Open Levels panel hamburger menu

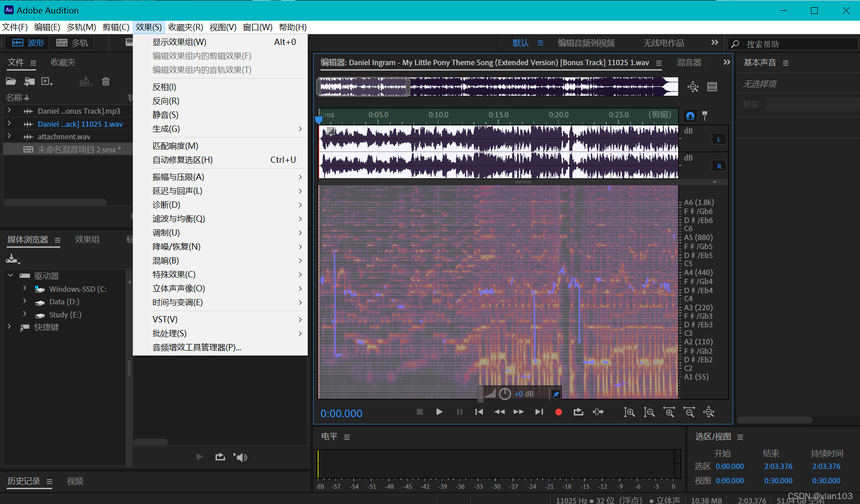[x=347, y=437]
